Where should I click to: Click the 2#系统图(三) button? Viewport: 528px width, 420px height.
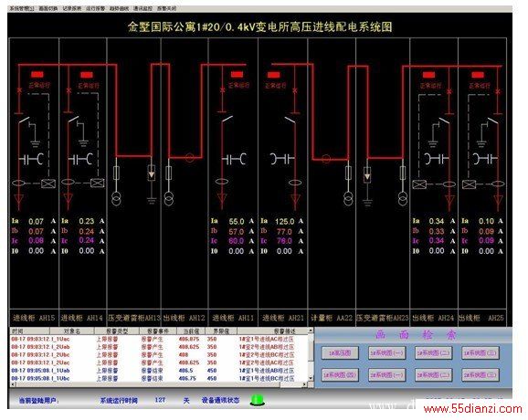coord(480,374)
